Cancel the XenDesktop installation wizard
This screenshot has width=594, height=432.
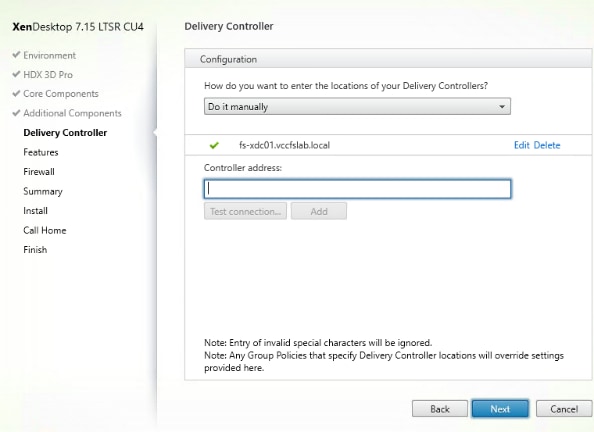pos(564,409)
